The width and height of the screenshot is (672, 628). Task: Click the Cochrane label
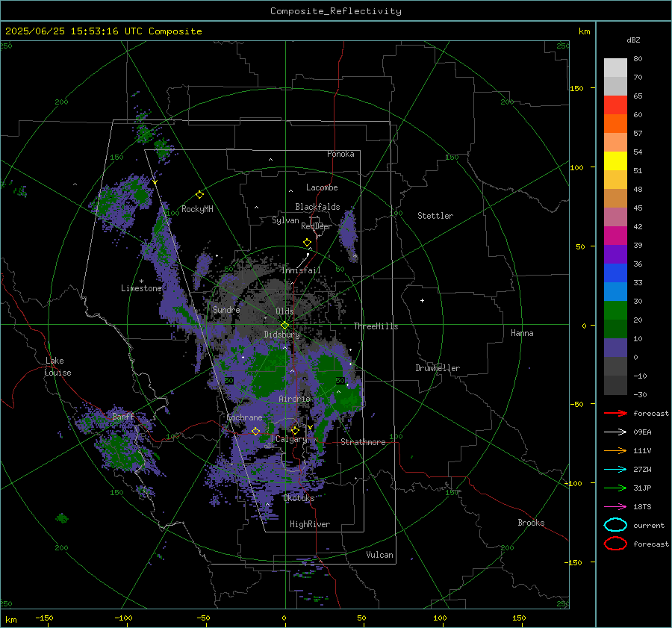[244, 417]
